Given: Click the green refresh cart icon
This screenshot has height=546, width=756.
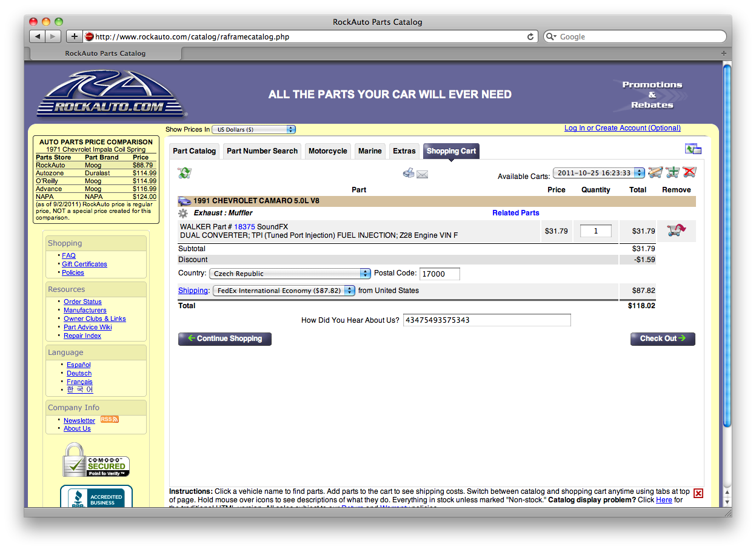Looking at the screenshot, I should [185, 173].
